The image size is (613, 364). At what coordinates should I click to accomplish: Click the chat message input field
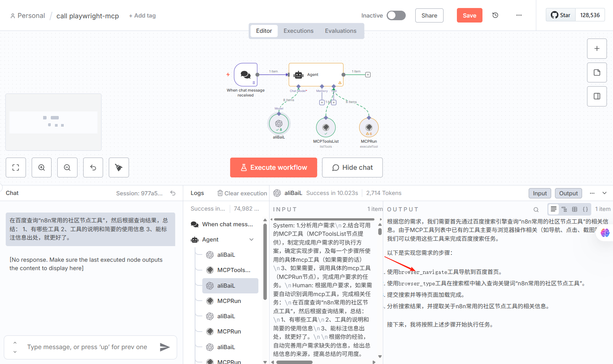pos(87,347)
